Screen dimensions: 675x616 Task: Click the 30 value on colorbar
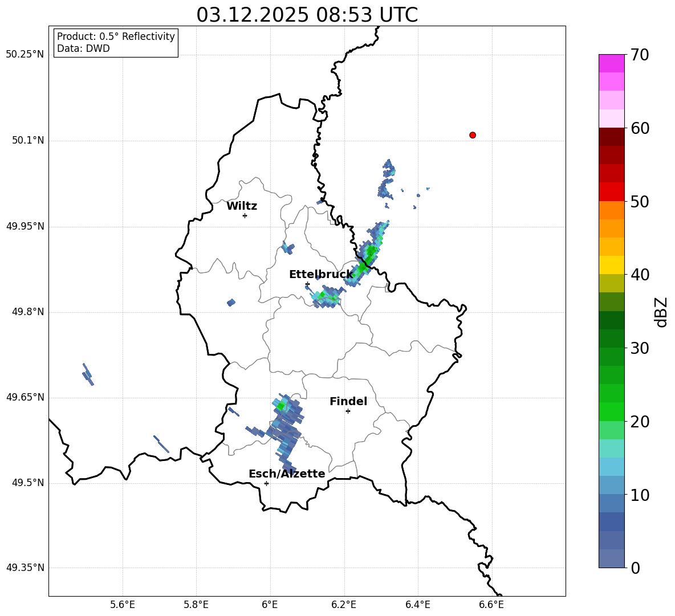(640, 348)
